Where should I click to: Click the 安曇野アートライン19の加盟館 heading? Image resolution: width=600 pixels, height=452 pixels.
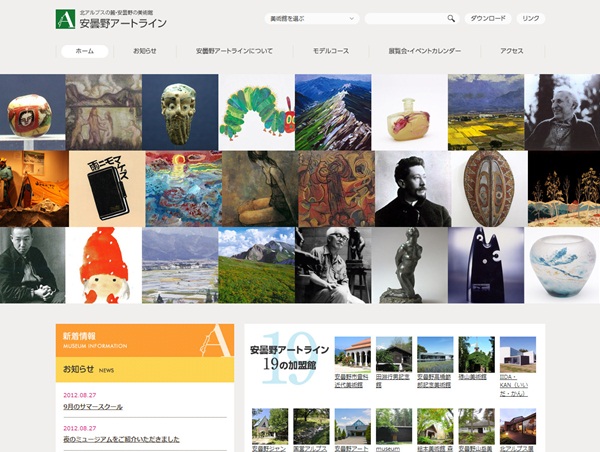pos(290,357)
